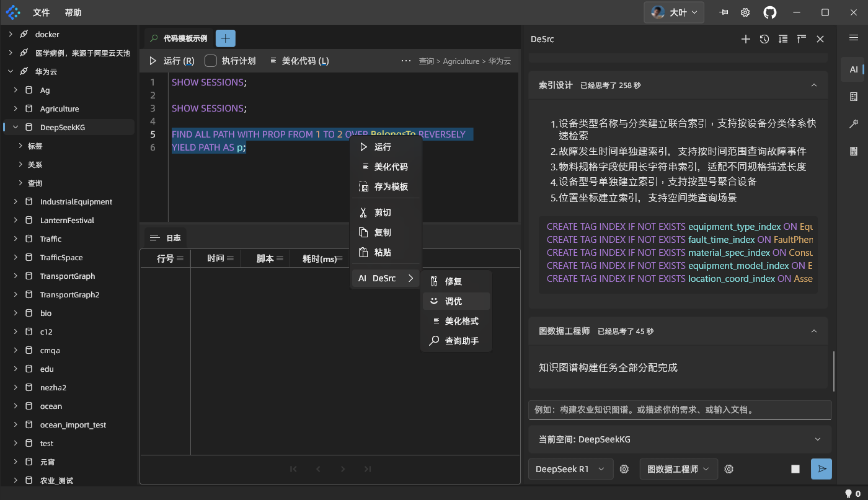Collapse the 索引设计 section
This screenshot has height=500, width=868.
point(814,85)
